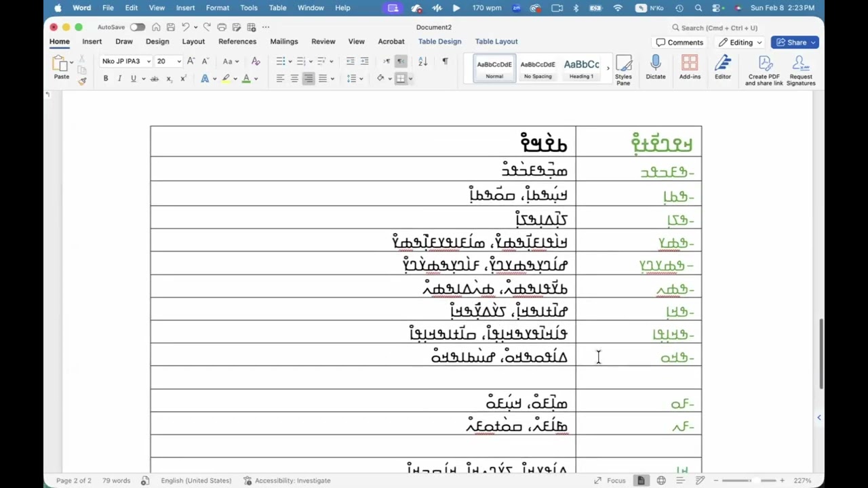868x488 pixels.
Task: Open the References tab
Action: 237,42
